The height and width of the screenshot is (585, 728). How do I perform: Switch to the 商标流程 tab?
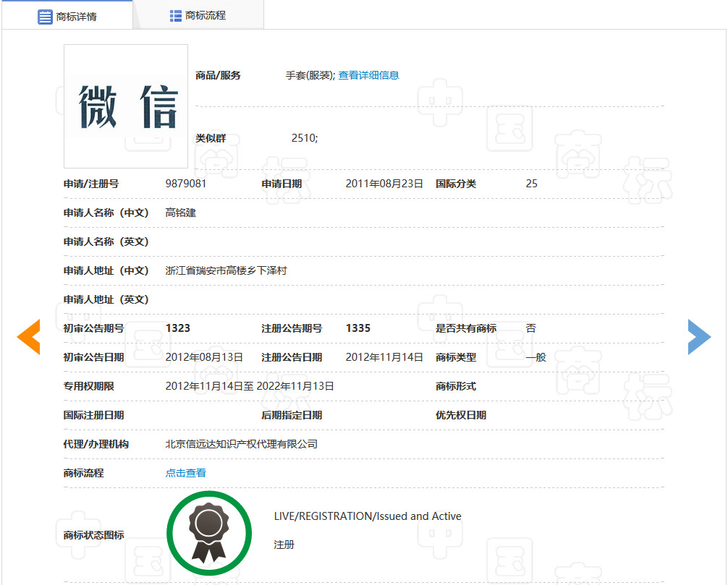(x=198, y=15)
